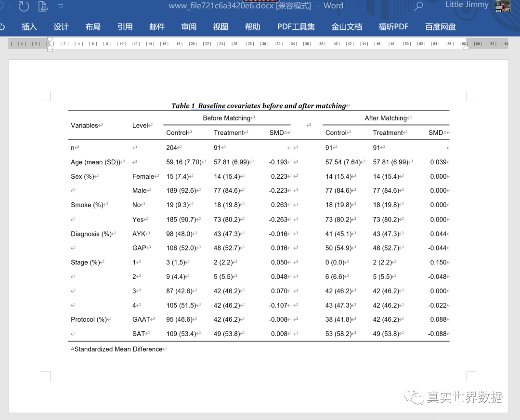The height and width of the screenshot is (420, 520).
Task: Click the 'Standardized Mean Difference' footnote
Action: pos(118,349)
